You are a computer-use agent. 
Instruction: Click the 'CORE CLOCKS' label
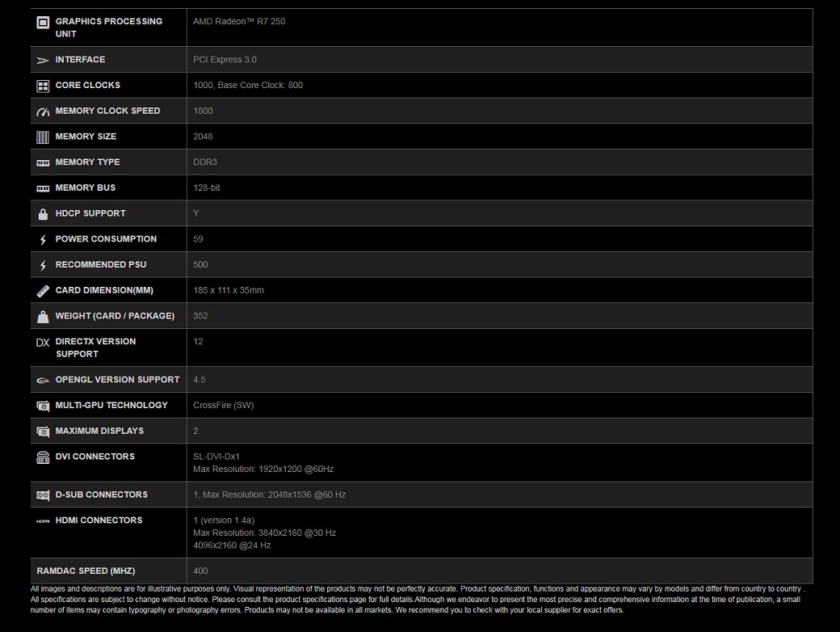[x=88, y=85]
